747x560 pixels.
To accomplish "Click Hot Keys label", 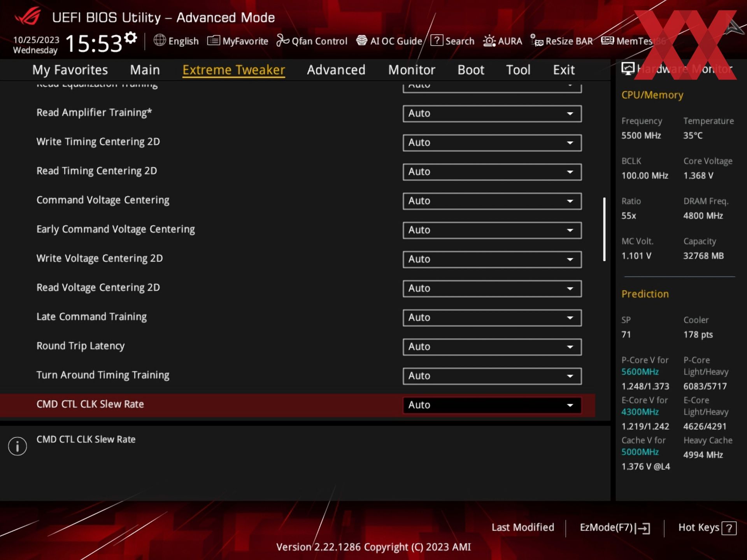I will pyautogui.click(x=699, y=527).
